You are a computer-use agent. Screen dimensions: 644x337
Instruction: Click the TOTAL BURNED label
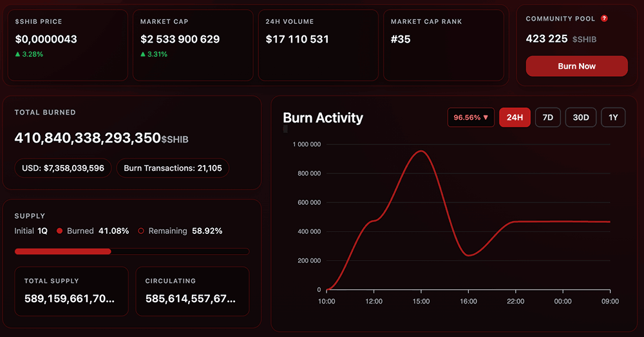pyautogui.click(x=45, y=112)
